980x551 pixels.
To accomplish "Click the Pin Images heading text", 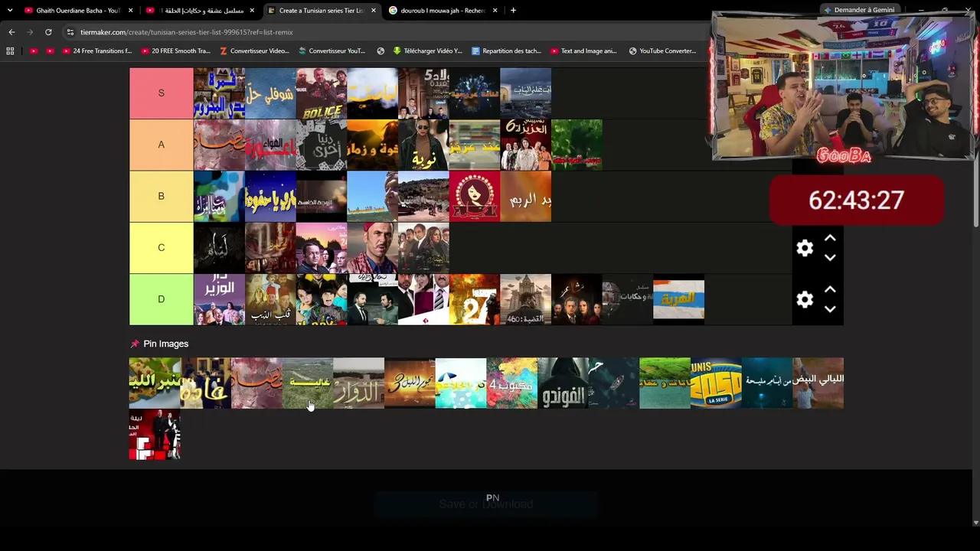I will [166, 344].
